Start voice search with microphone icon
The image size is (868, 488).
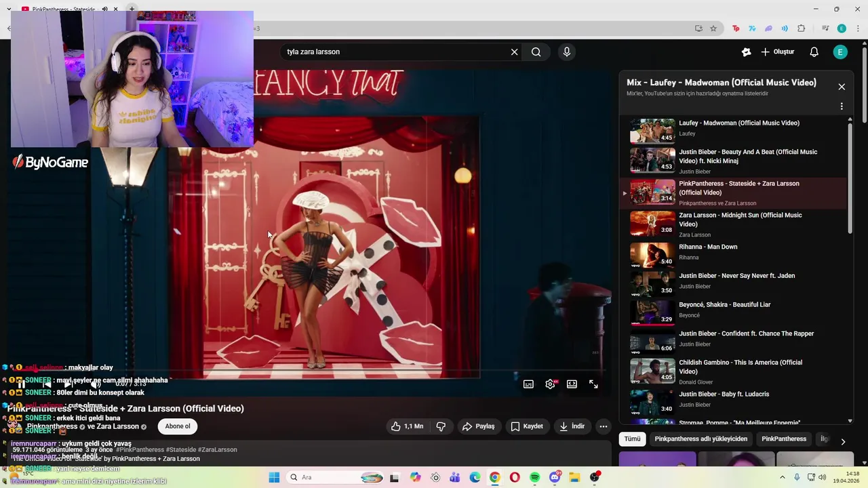567,52
